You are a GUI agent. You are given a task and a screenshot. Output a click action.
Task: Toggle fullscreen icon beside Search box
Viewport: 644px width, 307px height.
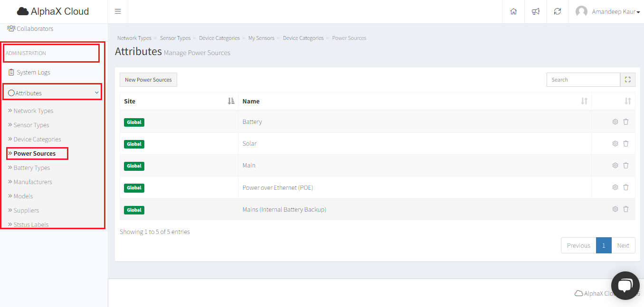[628, 80]
